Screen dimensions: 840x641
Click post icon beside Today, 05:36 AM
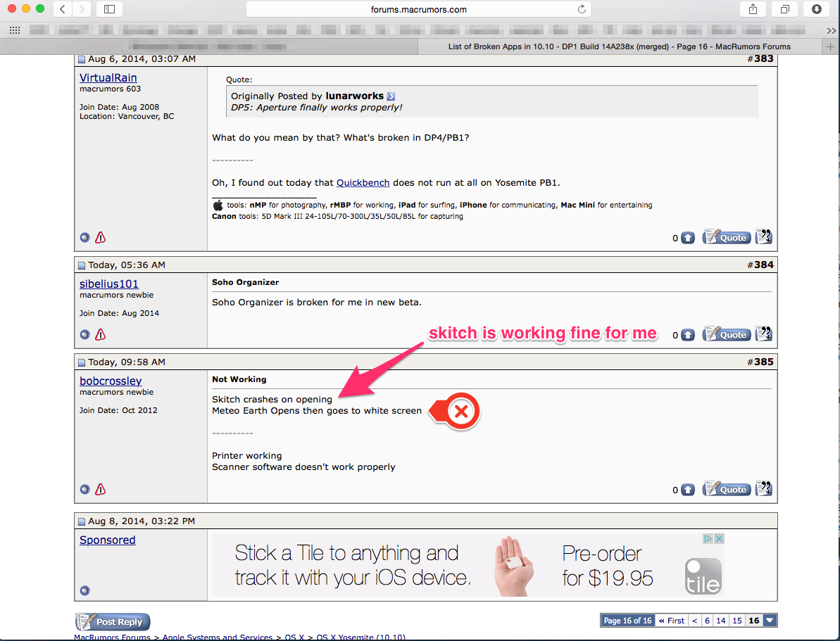pyautogui.click(x=82, y=265)
